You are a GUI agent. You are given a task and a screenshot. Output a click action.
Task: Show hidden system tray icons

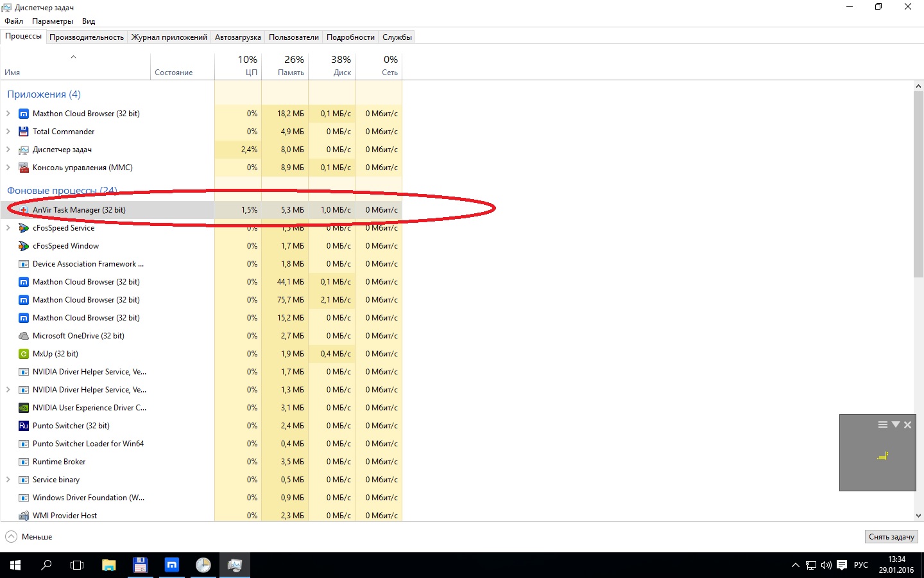click(x=796, y=565)
